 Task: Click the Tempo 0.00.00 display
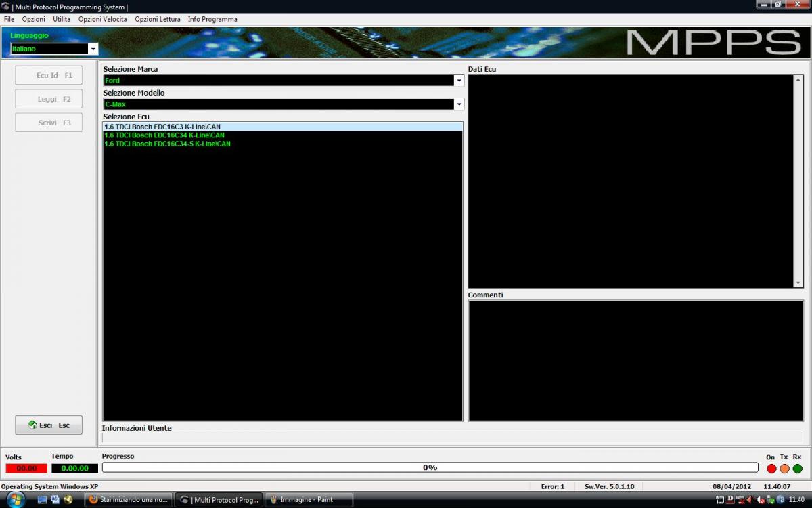point(74,468)
